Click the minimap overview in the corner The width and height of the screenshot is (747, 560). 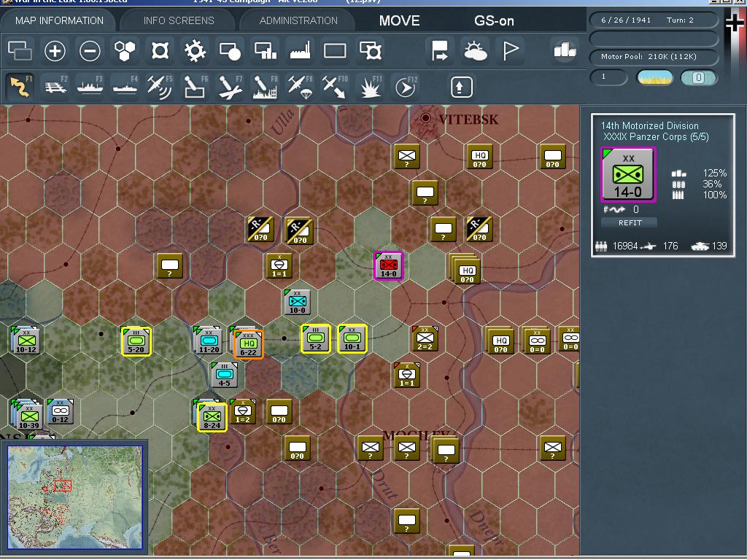tap(75, 497)
